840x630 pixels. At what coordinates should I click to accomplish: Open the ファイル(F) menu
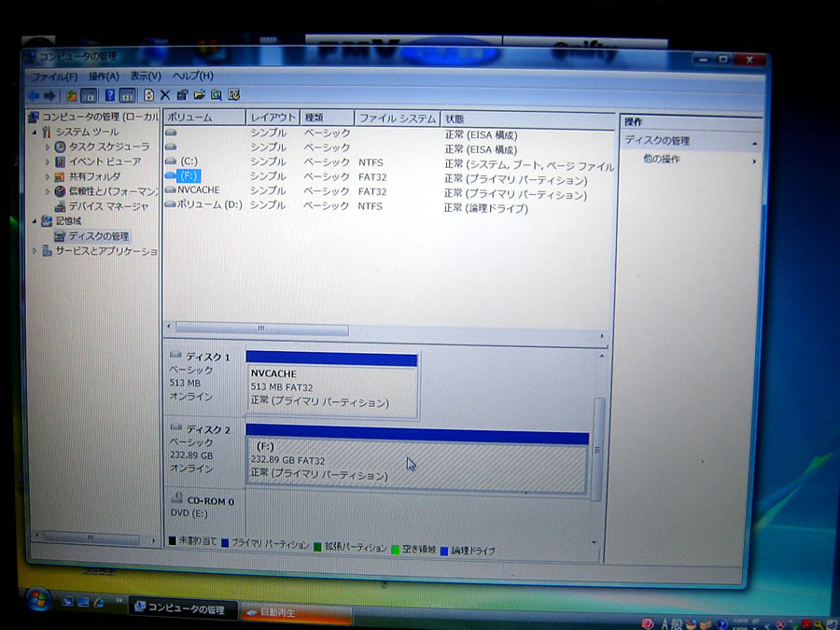(x=54, y=76)
